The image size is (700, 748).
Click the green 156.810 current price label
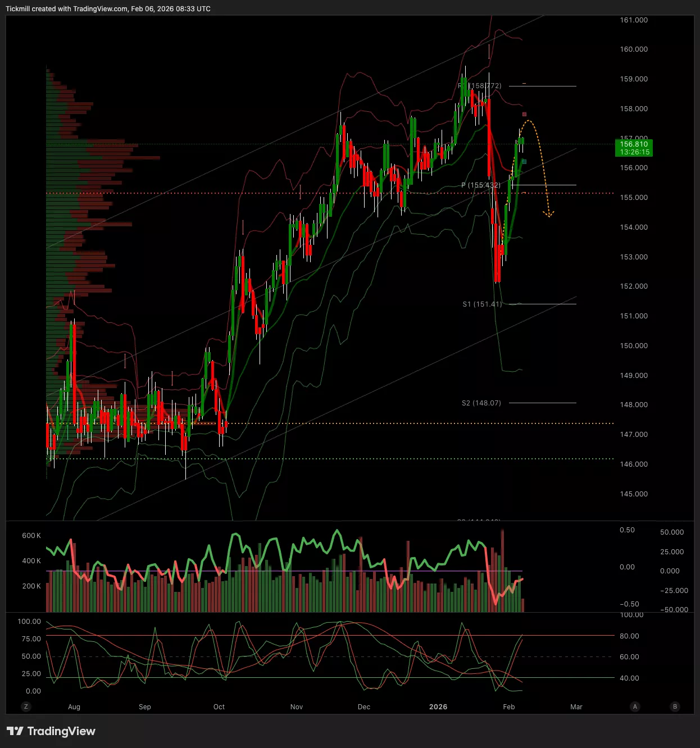[x=634, y=148]
